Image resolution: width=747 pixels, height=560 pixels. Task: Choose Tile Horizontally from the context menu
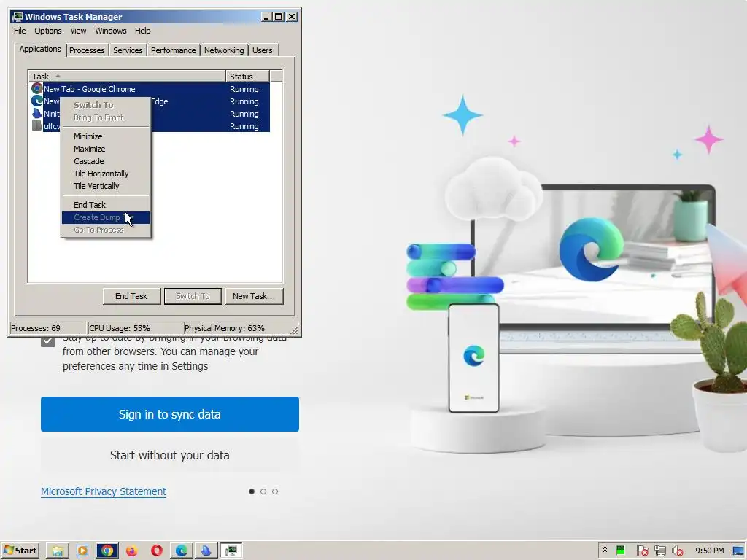tap(106, 174)
